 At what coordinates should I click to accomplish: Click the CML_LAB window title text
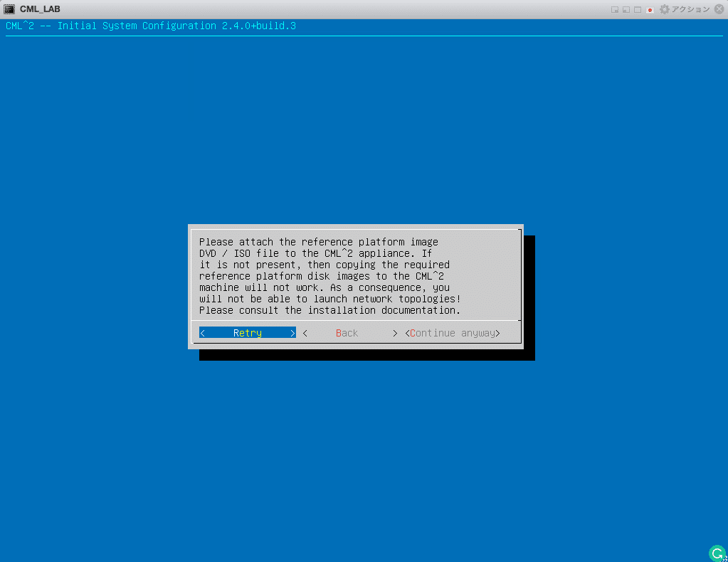40,9
